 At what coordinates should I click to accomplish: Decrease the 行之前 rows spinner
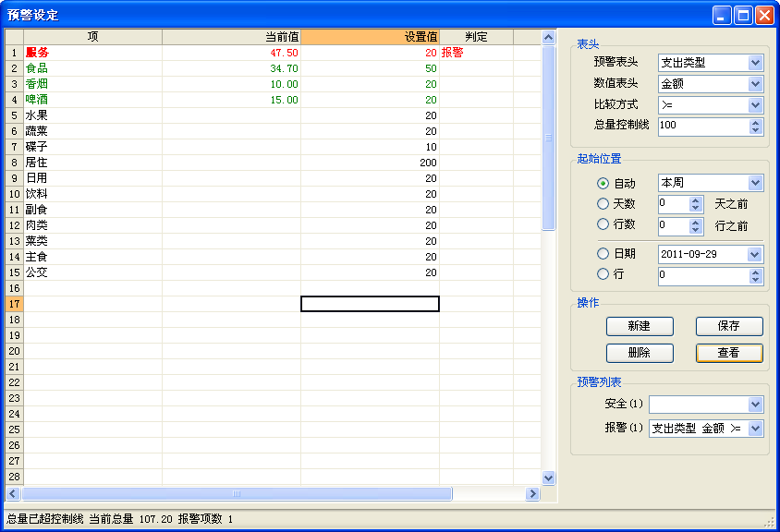(x=695, y=230)
